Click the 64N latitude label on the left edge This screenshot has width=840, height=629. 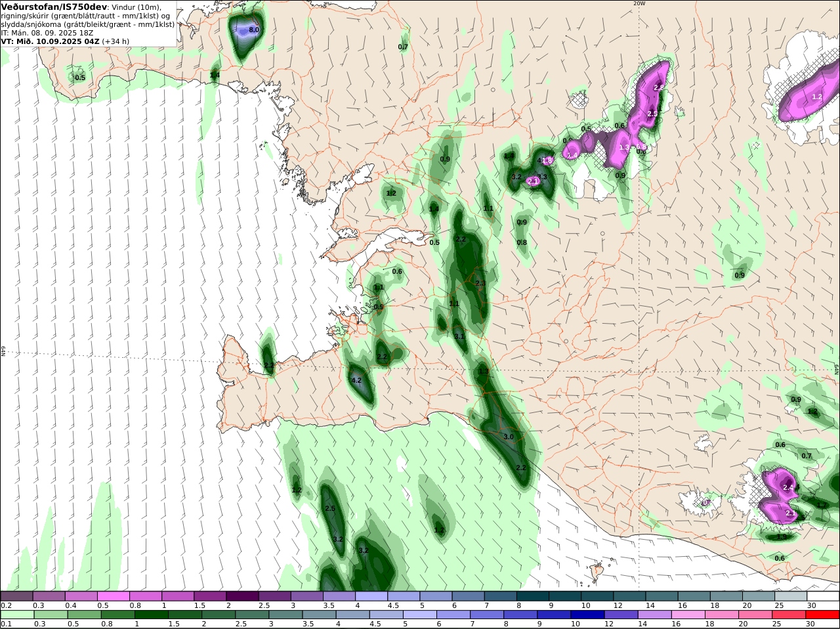click(3, 351)
